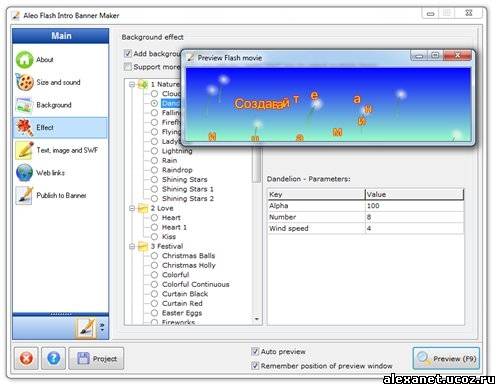Open the Web links globe icon
The image size is (500, 389).
coord(24,173)
